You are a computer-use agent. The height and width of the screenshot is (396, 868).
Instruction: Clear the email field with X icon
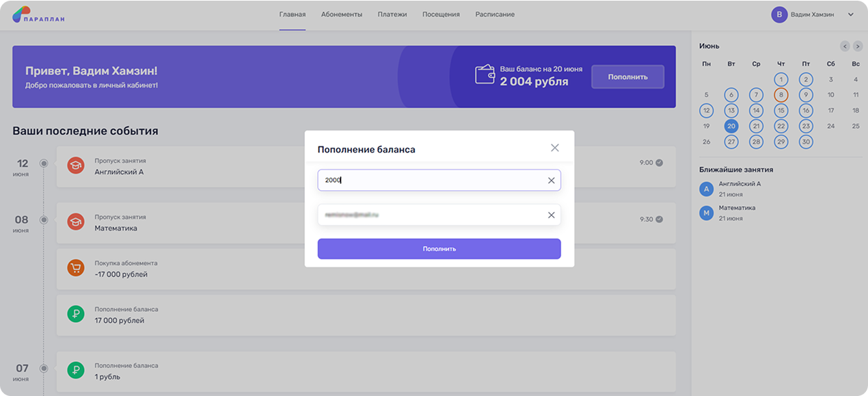[551, 215]
